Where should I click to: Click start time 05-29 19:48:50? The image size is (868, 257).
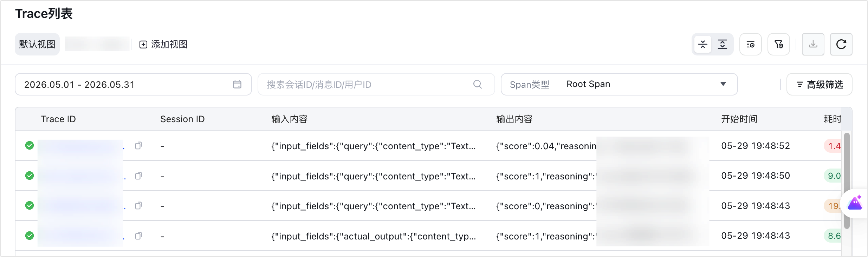756,176
